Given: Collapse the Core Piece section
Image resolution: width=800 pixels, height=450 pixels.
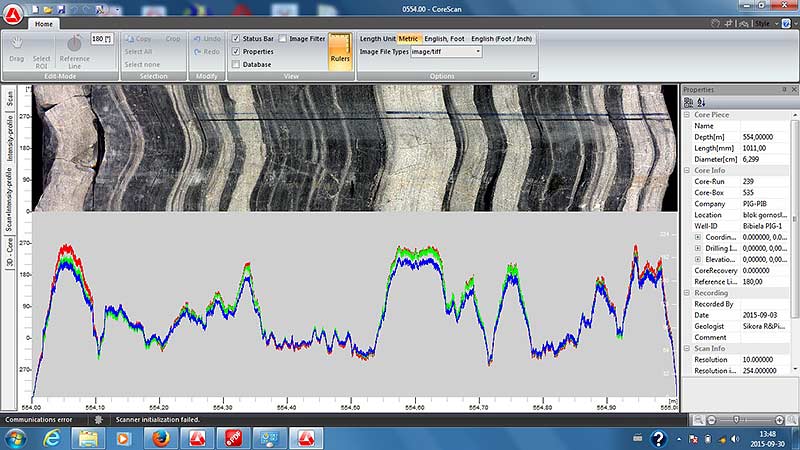Looking at the screenshot, I should [x=686, y=115].
